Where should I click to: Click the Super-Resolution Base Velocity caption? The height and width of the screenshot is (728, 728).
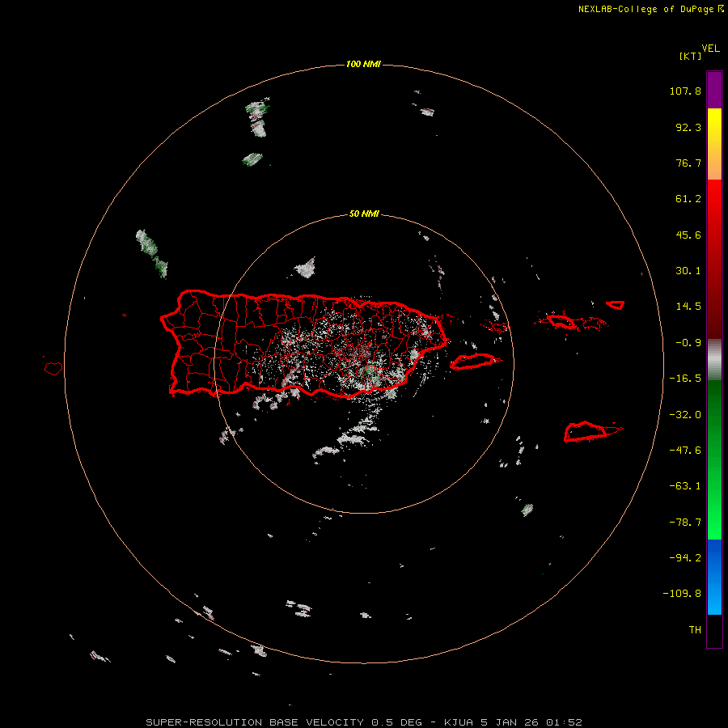point(363,722)
